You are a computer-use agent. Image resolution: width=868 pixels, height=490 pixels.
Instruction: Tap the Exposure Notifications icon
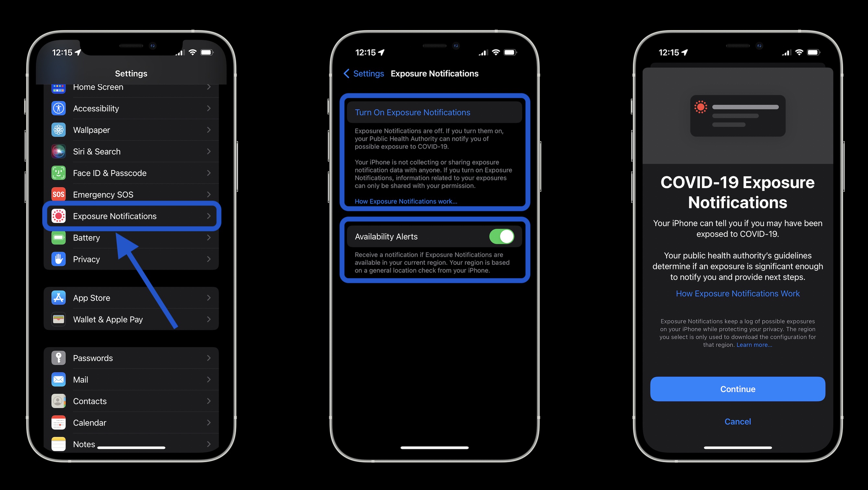(58, 216)
